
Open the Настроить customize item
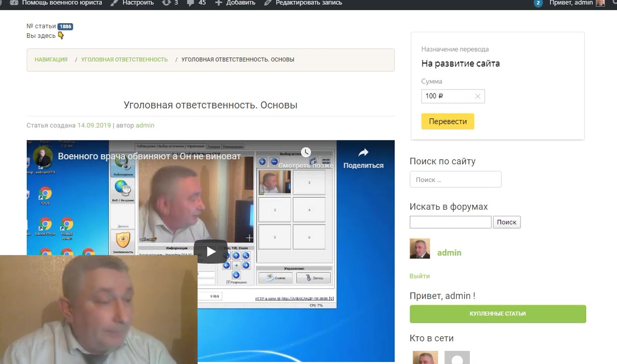(x=132, y=3)
